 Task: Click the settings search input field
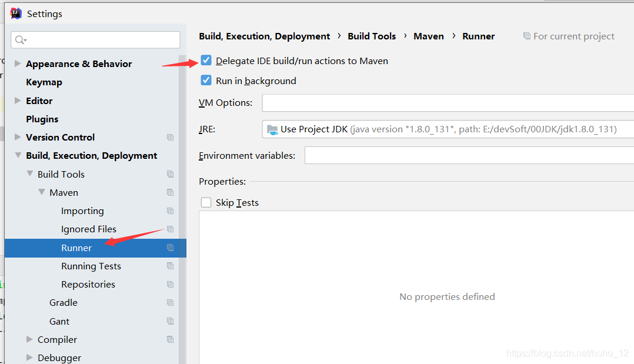pyautogui.click(x=95, y=39)
